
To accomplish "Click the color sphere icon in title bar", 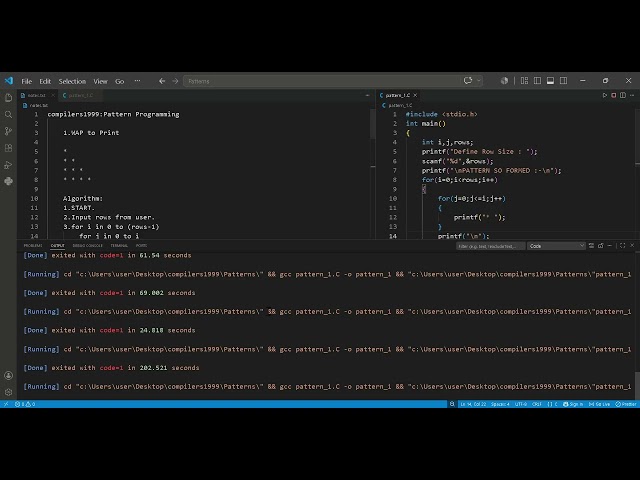I will 504,81.
